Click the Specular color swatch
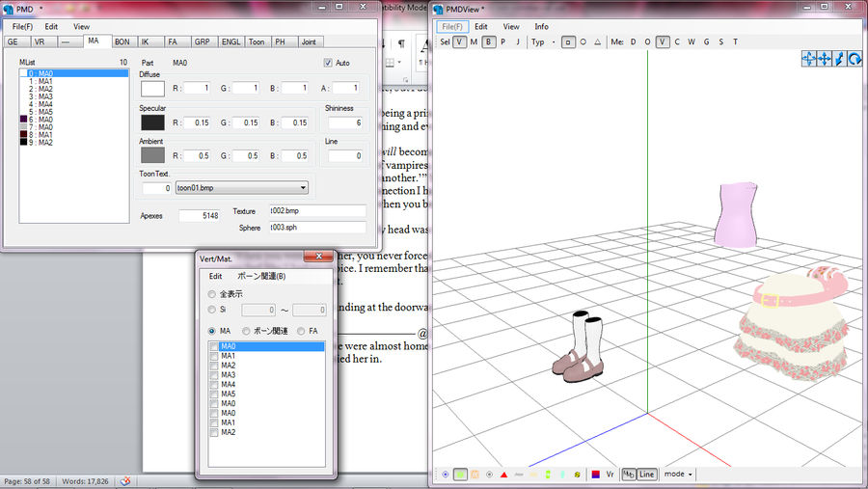This screenshot has width=868, height=489. point(152,122)
